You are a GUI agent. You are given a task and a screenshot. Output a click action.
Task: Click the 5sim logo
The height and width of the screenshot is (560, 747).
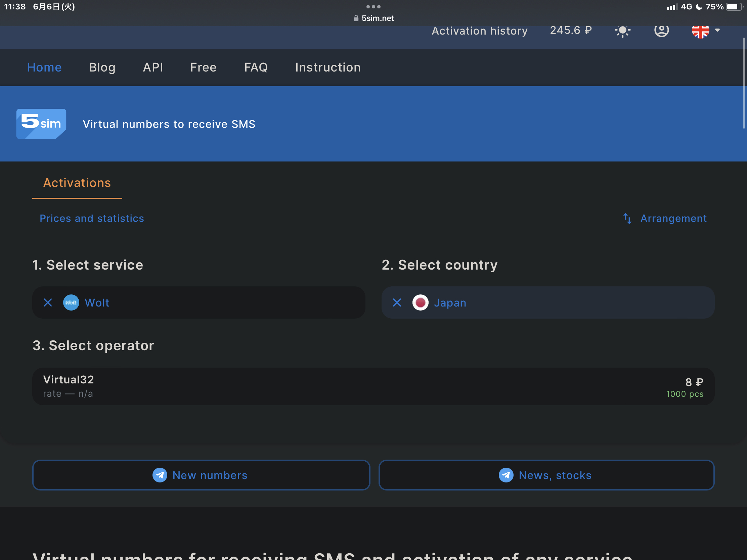(41, 124)
